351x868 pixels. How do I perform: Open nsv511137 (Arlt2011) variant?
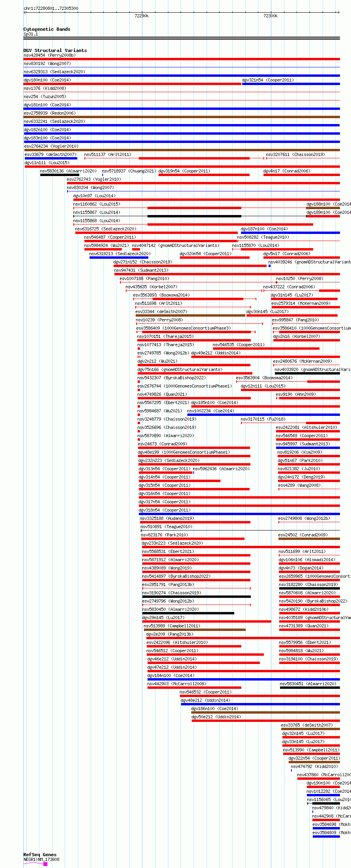(x=108, y=155)
